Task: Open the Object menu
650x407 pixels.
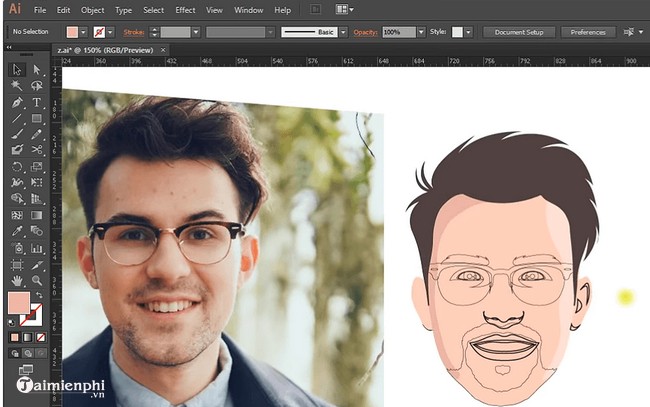Action: point(92,10)
